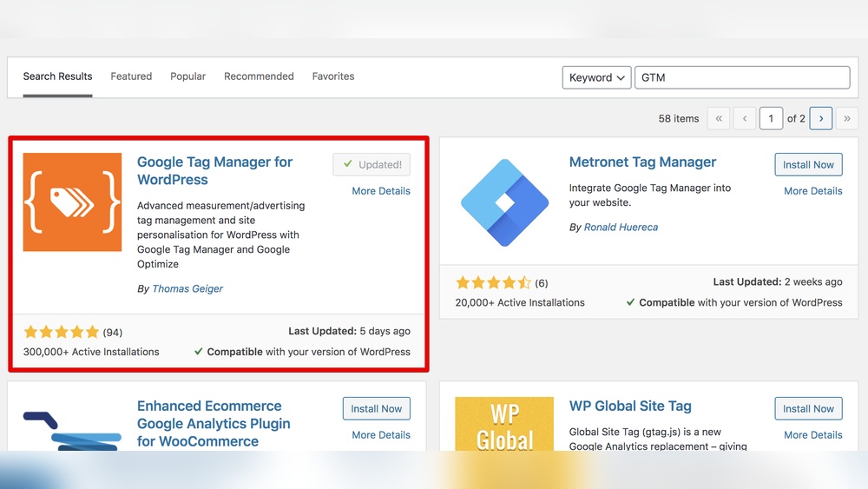Screen dimensions: 868x489
Task: Open the Enhanced Ecommerce plugin cart logo
Action: [72, 431]
